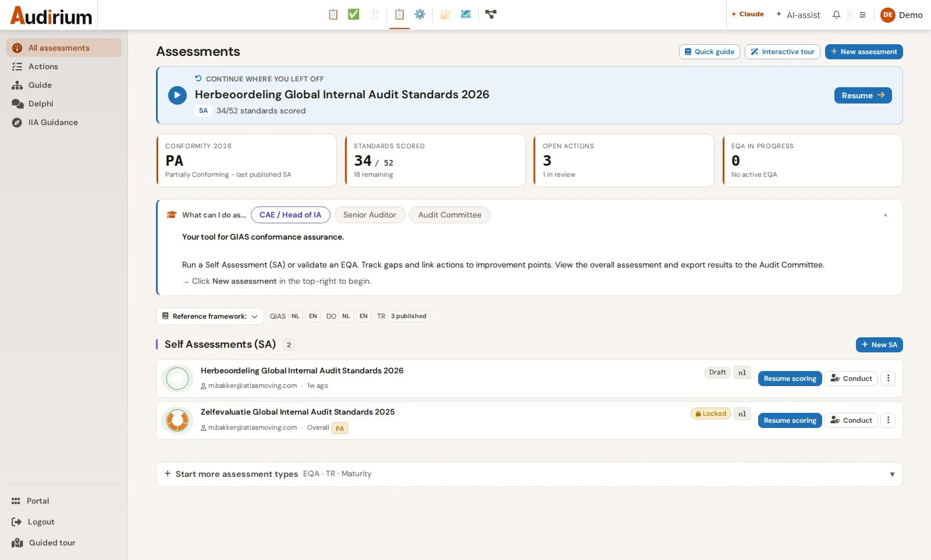Image resolution: width=931 pixels, height=560 pixels.
Task: Click the Draft status badge
Action: coord(717,373)
